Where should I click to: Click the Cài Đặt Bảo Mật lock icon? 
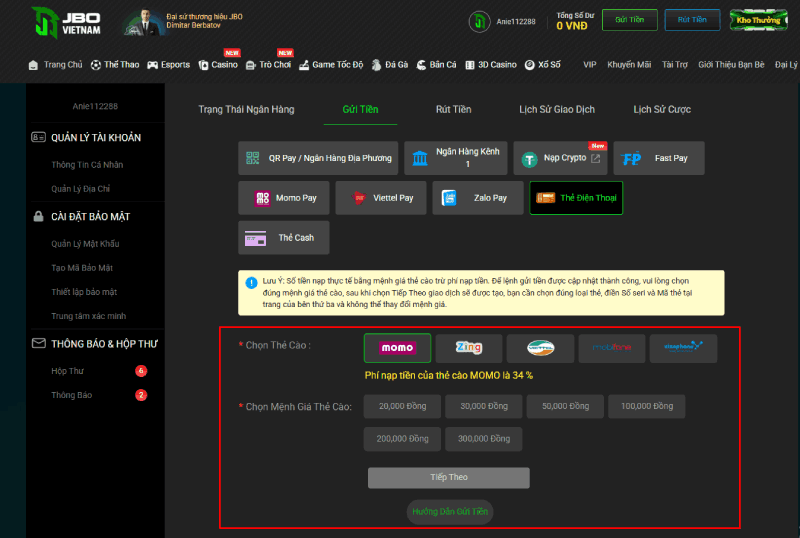38,216
